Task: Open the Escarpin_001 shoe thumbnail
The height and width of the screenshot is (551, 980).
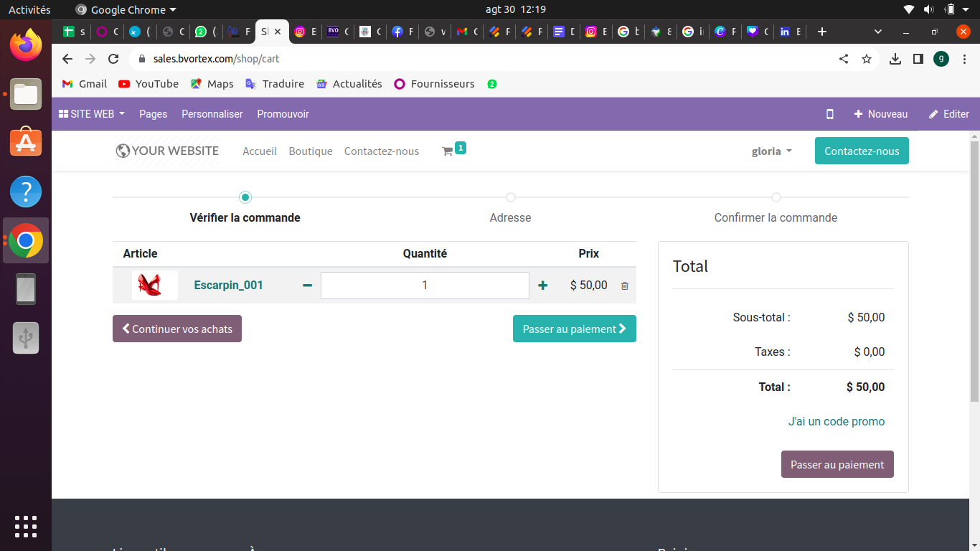Action: 154,286
